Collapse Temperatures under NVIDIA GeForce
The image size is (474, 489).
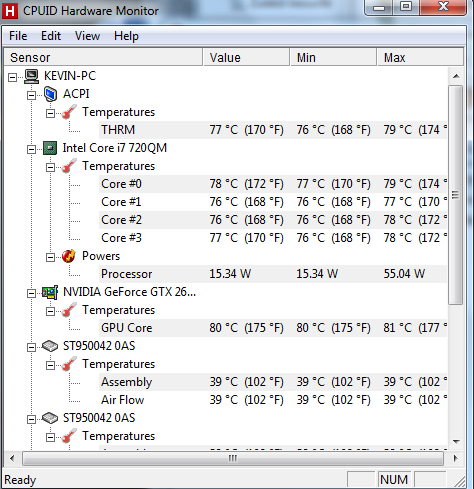tap(50, 311)
